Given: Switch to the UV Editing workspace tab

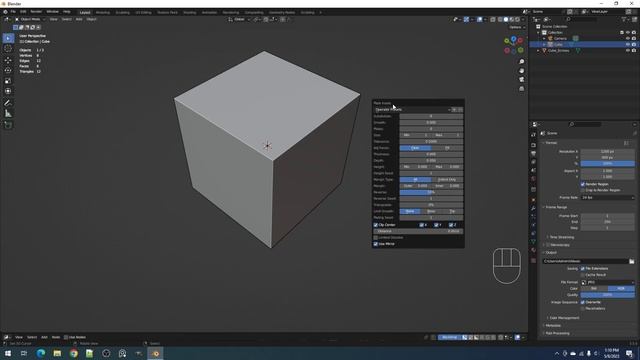Looking at the screenshot, I should (x=143, y=13).
